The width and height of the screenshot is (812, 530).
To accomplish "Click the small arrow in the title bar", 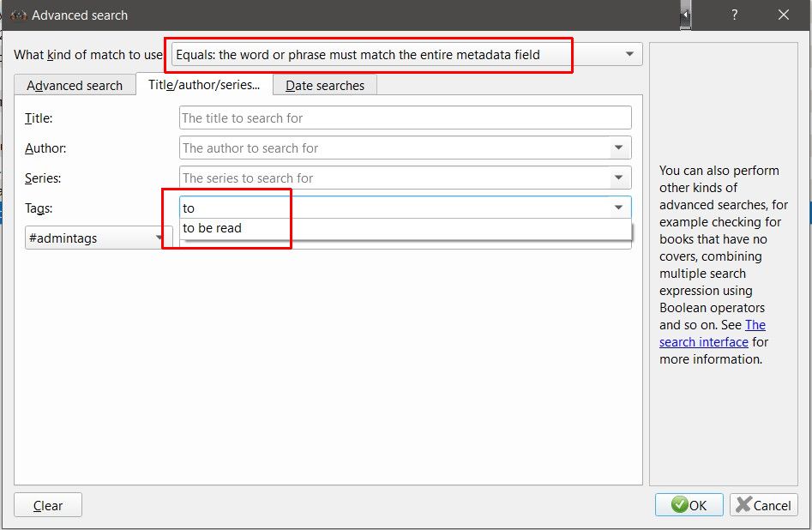I will [x=685, y=15].
